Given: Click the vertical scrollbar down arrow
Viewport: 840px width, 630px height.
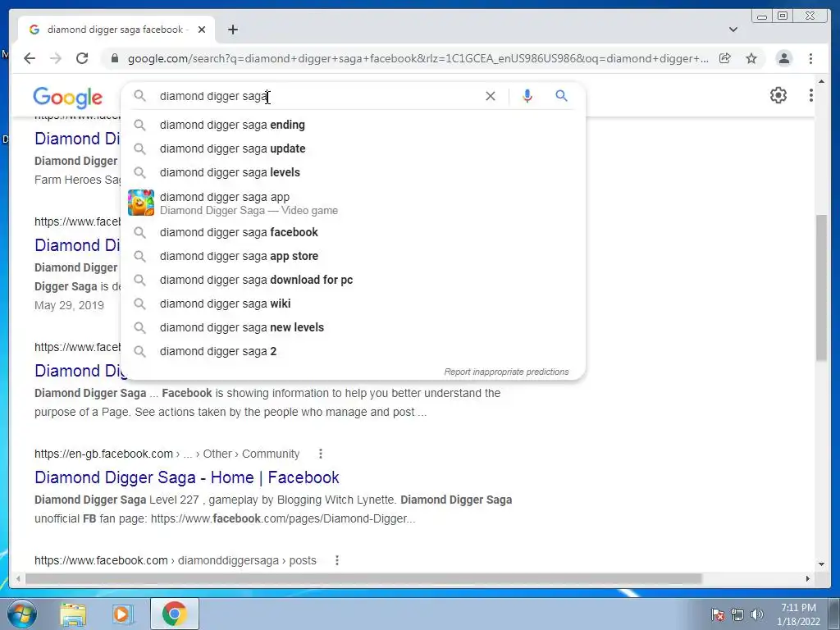Looking at the screenshot, I should (821, 564).
